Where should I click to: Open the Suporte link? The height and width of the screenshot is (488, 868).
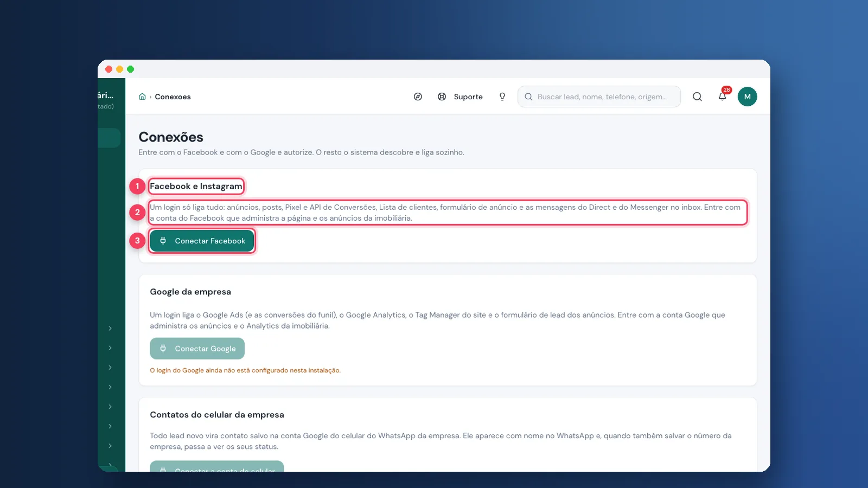[x=468, y=97]
